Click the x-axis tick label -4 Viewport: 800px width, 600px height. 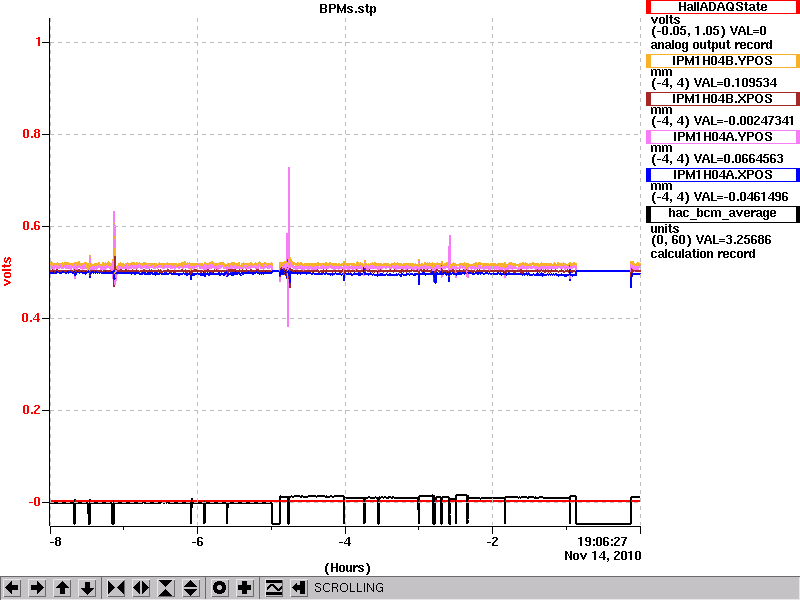pyautogui.click(x=345, y=542)
